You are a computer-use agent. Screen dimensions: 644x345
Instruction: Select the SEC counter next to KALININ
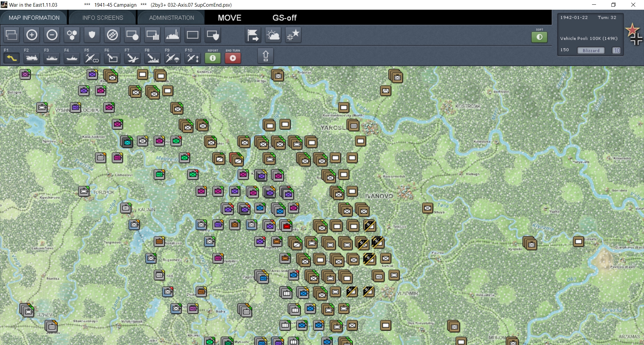click(126, 208)
